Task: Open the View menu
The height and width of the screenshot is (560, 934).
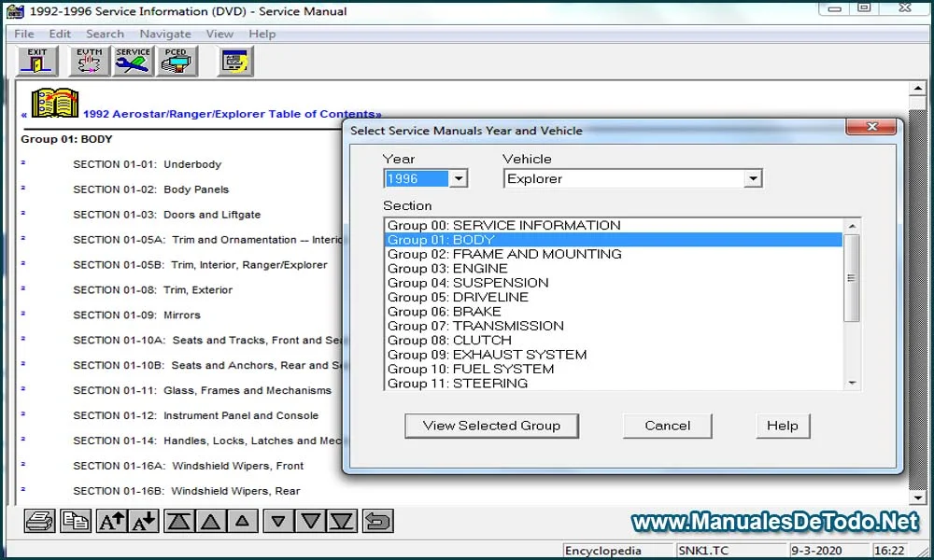Action: 219,34
